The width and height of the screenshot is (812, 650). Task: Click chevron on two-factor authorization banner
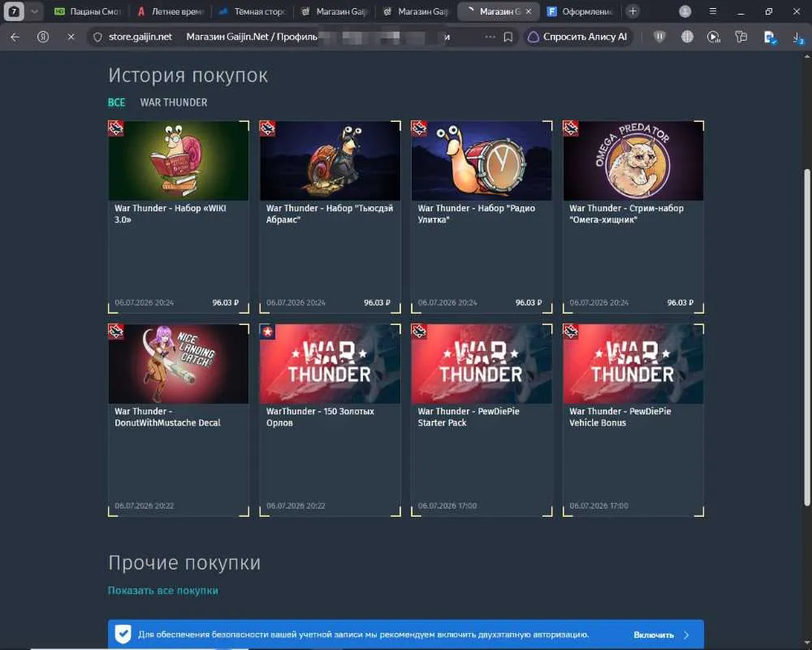pyautogui.click(x=686, y=635)
